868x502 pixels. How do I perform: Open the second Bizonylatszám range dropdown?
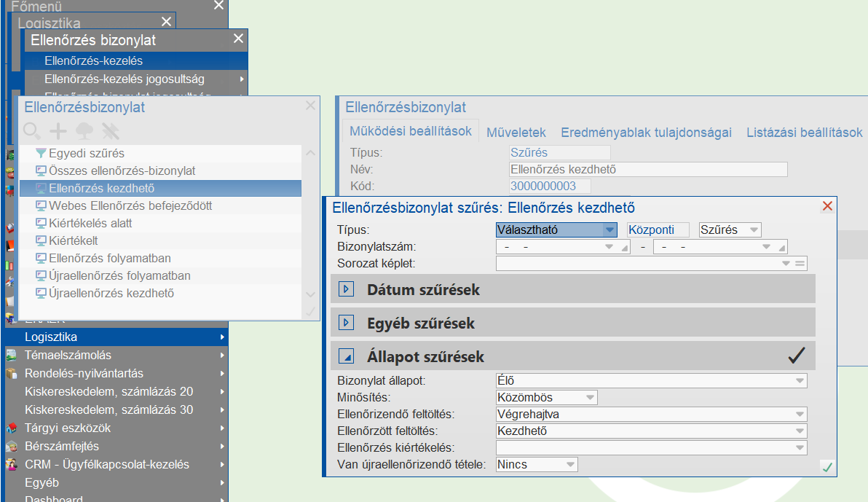[x=766, y=247]
